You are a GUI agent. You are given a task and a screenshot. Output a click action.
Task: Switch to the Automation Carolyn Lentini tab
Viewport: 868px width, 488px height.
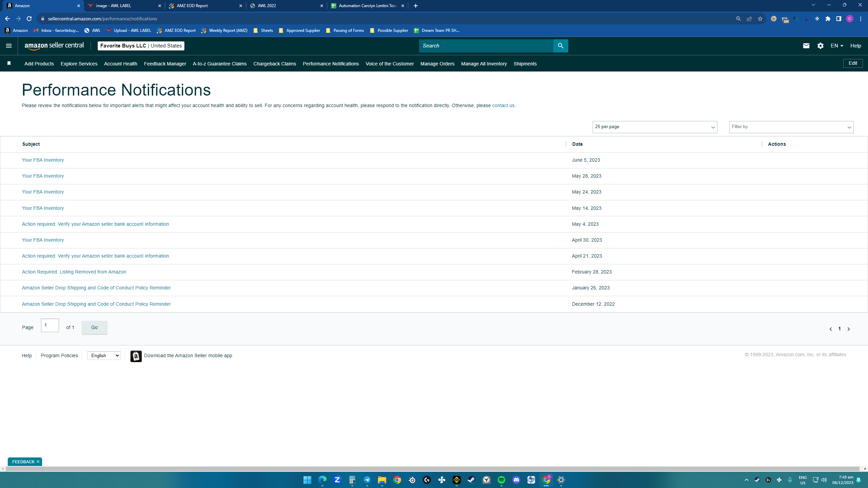[x=367, y=6]
